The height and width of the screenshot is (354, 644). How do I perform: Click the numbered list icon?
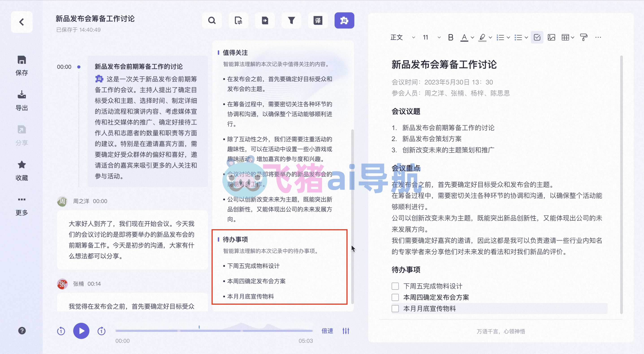point(500,37)
